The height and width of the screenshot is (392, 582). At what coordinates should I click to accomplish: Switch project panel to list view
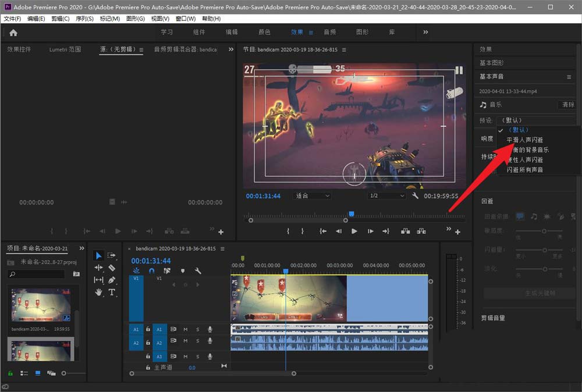tap(24, 373)
